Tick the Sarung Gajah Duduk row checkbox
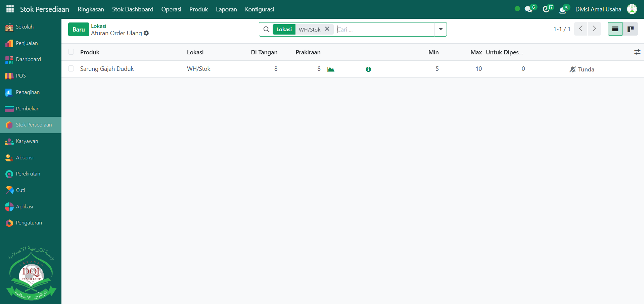Screen dimensions: 644x304 pos(71,69)
